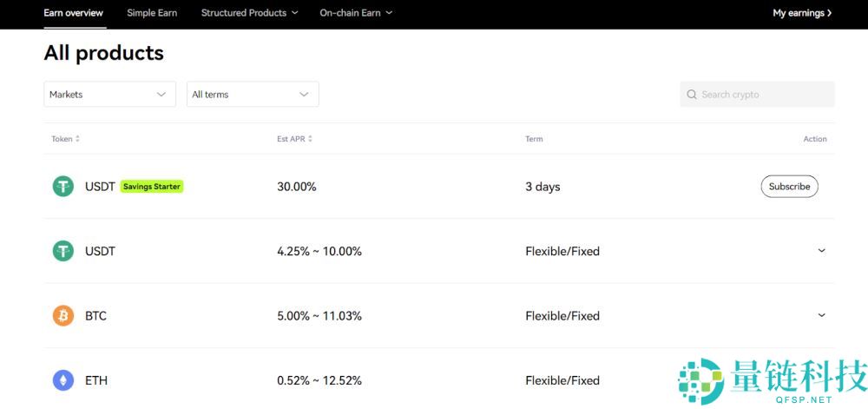
Task: Switch to the Simple Earn tab
Action: coord(152,13)
